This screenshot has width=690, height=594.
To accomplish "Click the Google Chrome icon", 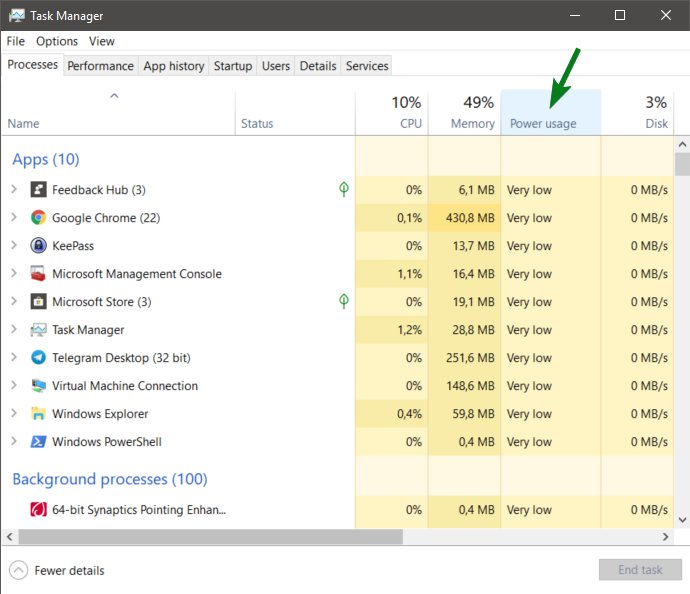I will (x=38, y=217).
